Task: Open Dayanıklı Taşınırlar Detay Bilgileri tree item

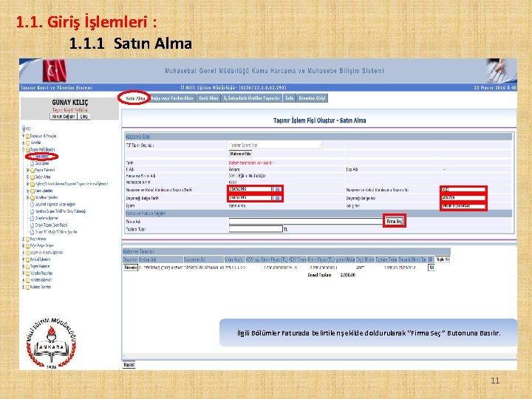Action: click(x=55, y=205)
